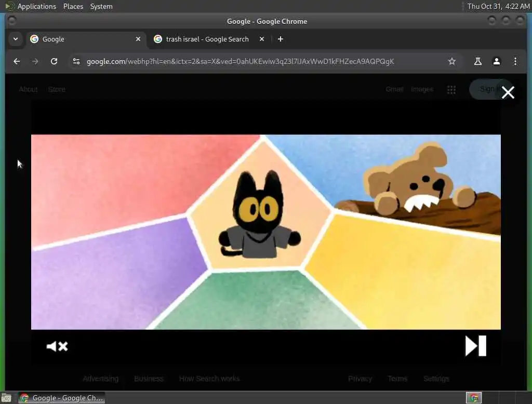Click the forward navigation arrow
This screenshot has width=532, height=404.
point(35,61)
